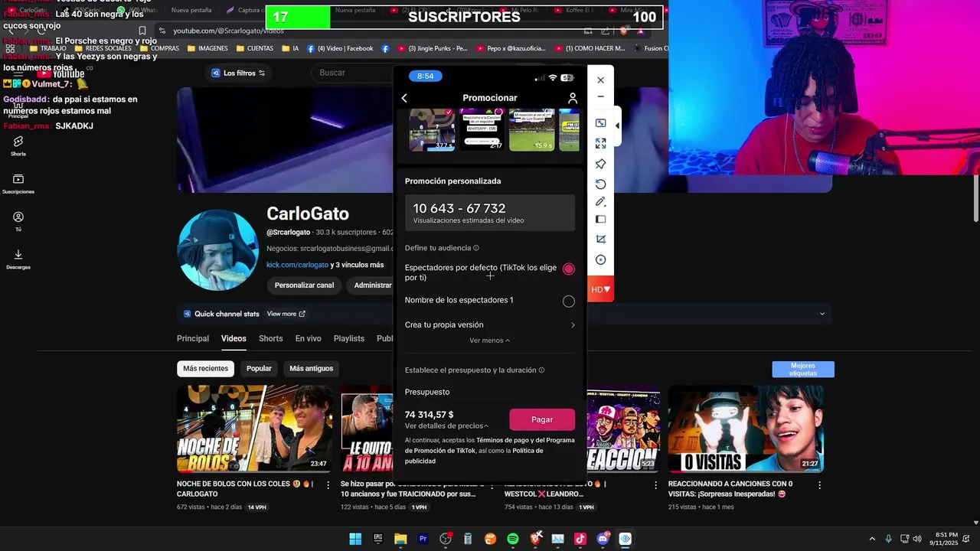This screenshot has height=551, width=980.
Task: Open Windows Start menu
Action: click(x=355, y=539)
